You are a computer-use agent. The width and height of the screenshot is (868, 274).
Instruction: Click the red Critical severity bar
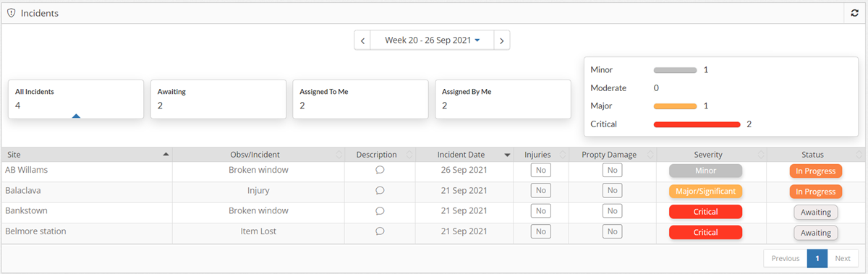(697, 124)
